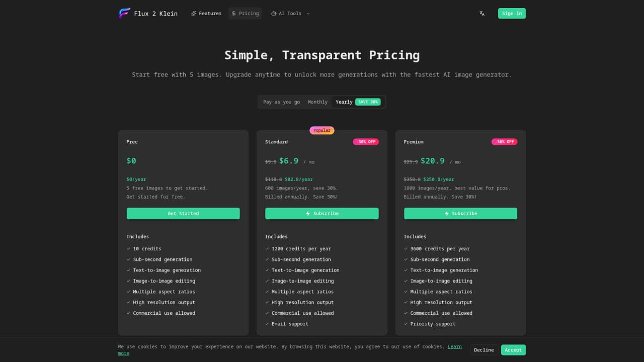Click "3600 credits per year" feature text
644x362 pixels.
[440, 249]
